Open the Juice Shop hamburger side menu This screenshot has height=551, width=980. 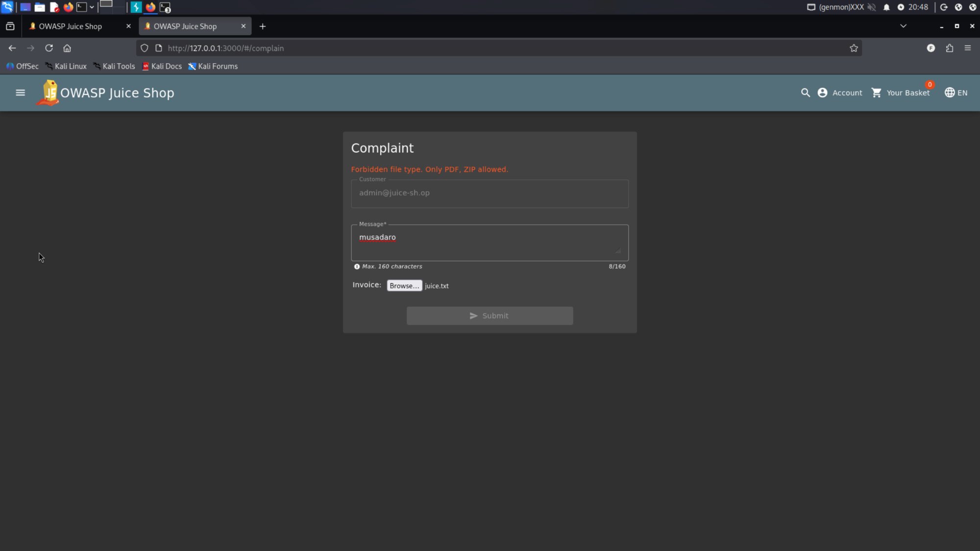click(x=20, y=93)
